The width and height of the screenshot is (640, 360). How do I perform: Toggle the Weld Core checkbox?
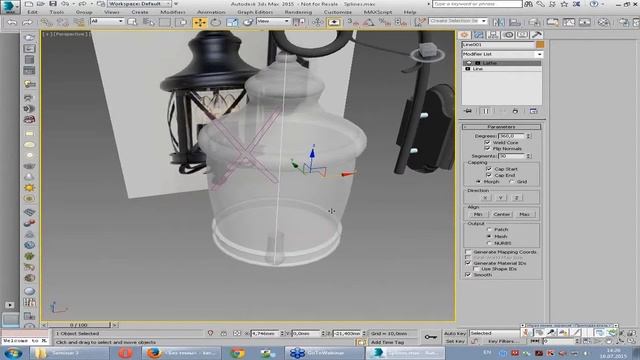tap(487, 142)
